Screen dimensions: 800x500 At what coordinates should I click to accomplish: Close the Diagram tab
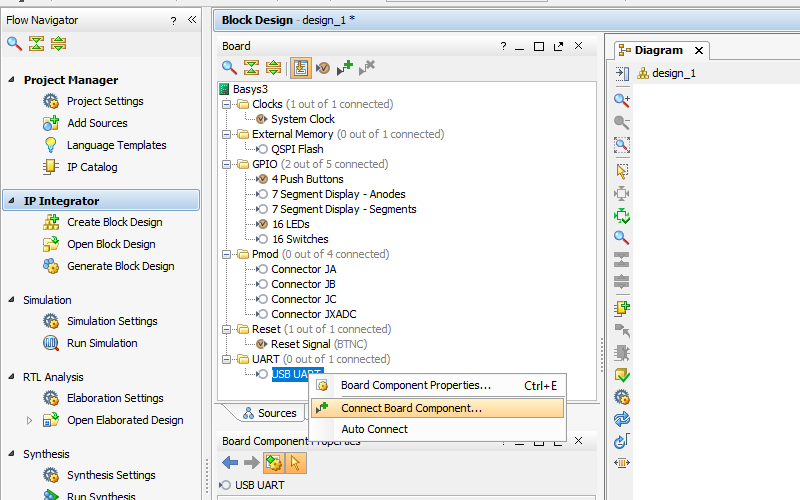click(x=699, y=51)
